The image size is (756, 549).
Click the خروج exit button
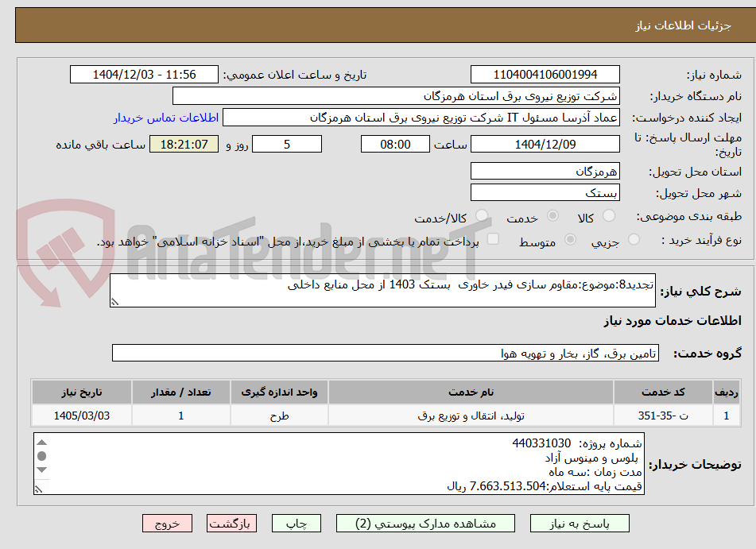pyautogui.click(x=167, y=524)
